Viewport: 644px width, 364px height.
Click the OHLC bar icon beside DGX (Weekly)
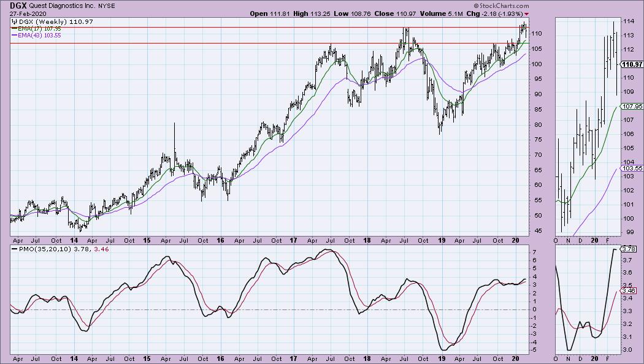(14, 21)
